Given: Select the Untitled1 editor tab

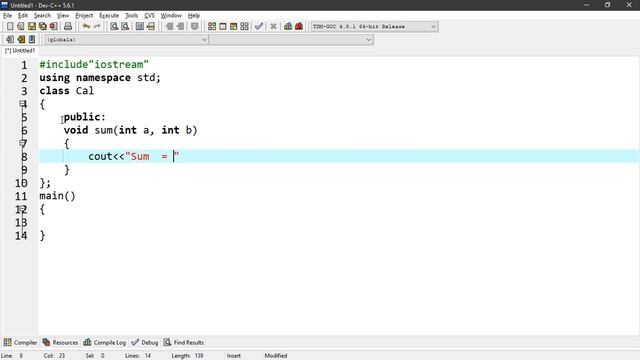Looking at the screenshot, I should pyautogui.click(x=20, y=51).
